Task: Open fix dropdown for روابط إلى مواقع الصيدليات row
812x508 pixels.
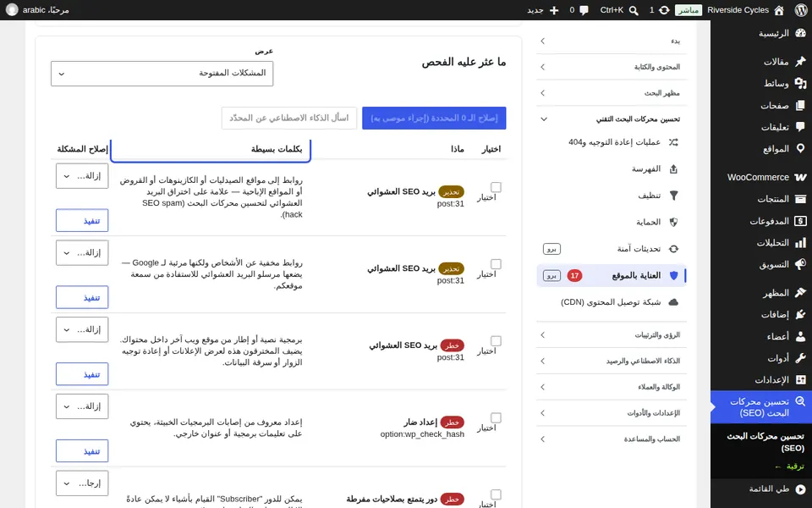Action: (x=82, y=176)
